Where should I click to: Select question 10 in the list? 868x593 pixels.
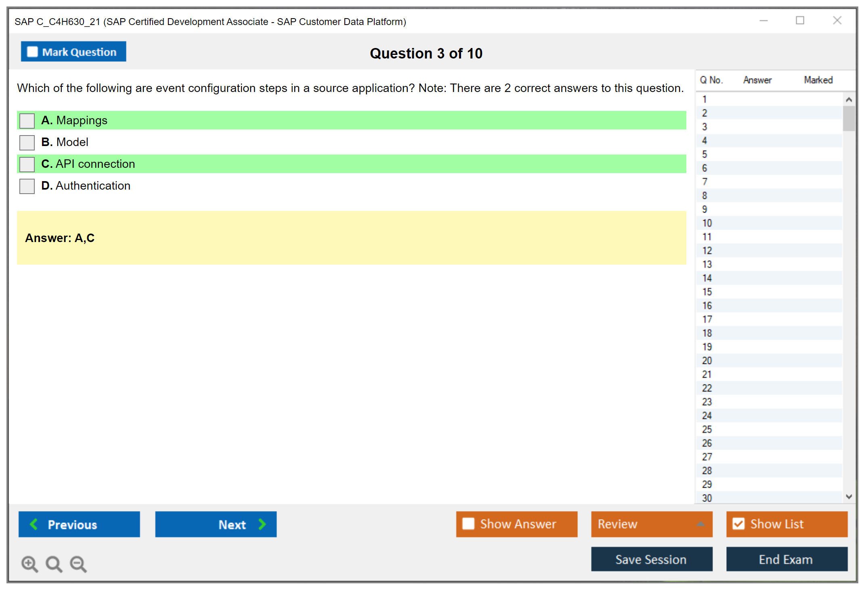point(707,223)
